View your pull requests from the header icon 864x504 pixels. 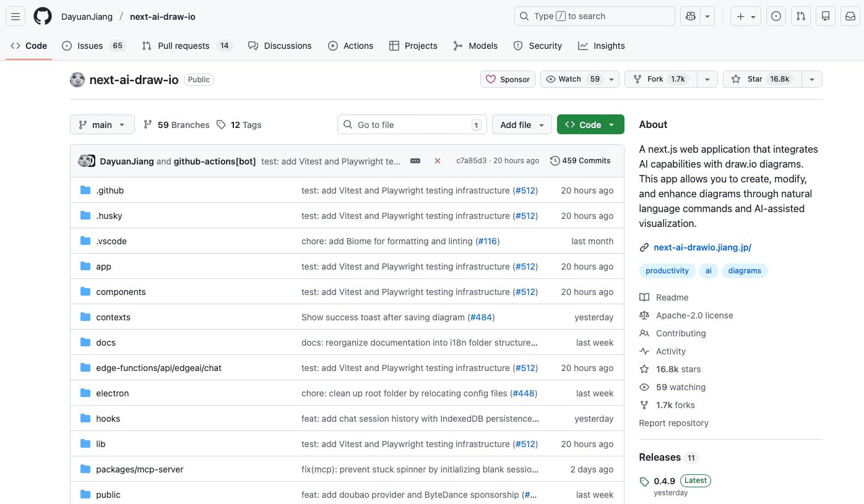pyautogui.click(x=800, y=16)
